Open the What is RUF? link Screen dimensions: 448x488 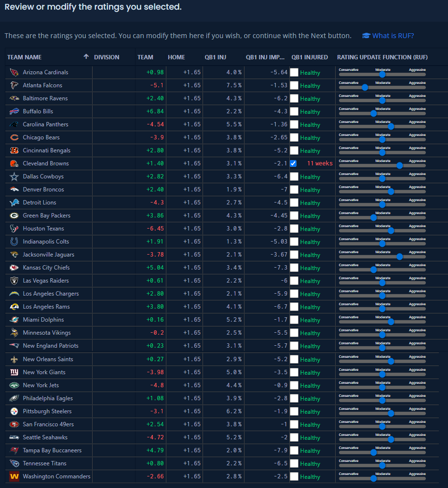[388, 36]
